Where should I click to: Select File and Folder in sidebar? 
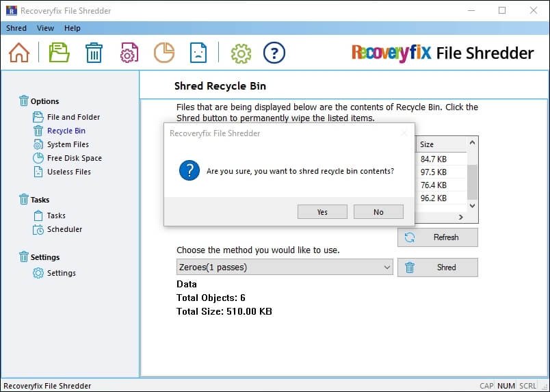(x=73, y=117)
